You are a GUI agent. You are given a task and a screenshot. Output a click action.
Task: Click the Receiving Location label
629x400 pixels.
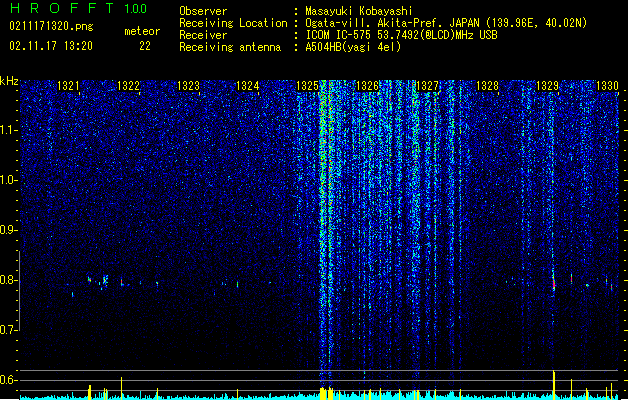pos(233,23)
